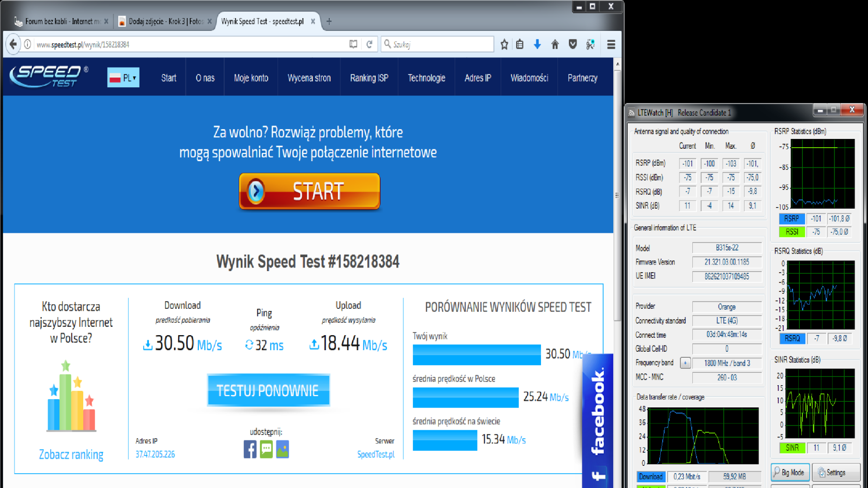
Task: Bookmark this page with star icon
Action: pyautogui.click(x=504, y=44)
